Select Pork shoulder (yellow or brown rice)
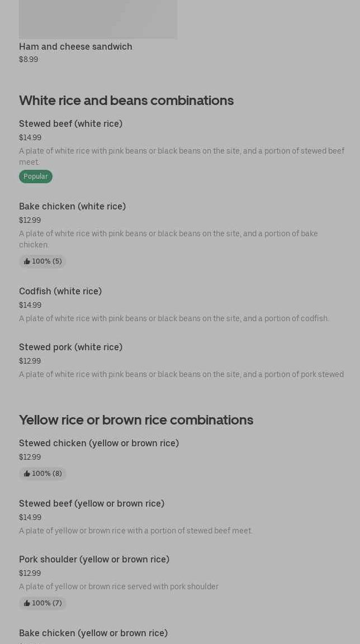360x644 pixels. [x=94, y=560]
